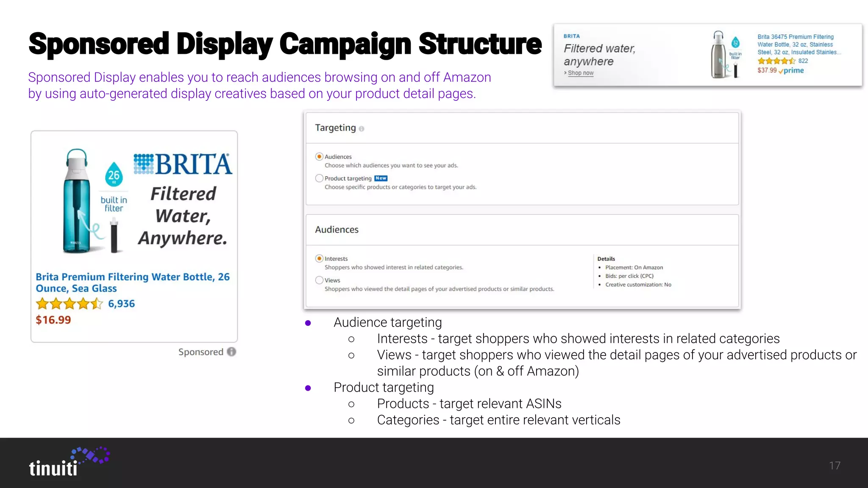Click the Targeting help info icon
Image resolution: width=868 pixels, height=488 pixels.
(362, 129)
